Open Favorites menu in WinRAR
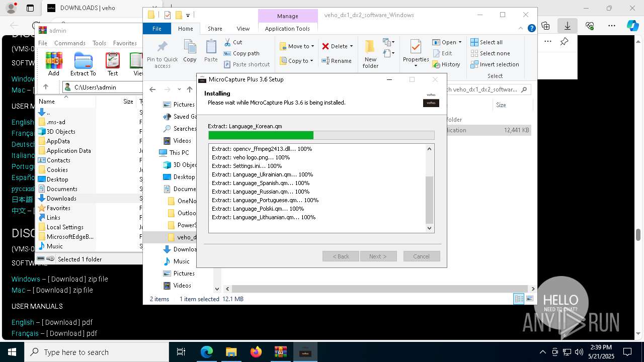Screen dimensions: 644x362 tap(125, 43)
